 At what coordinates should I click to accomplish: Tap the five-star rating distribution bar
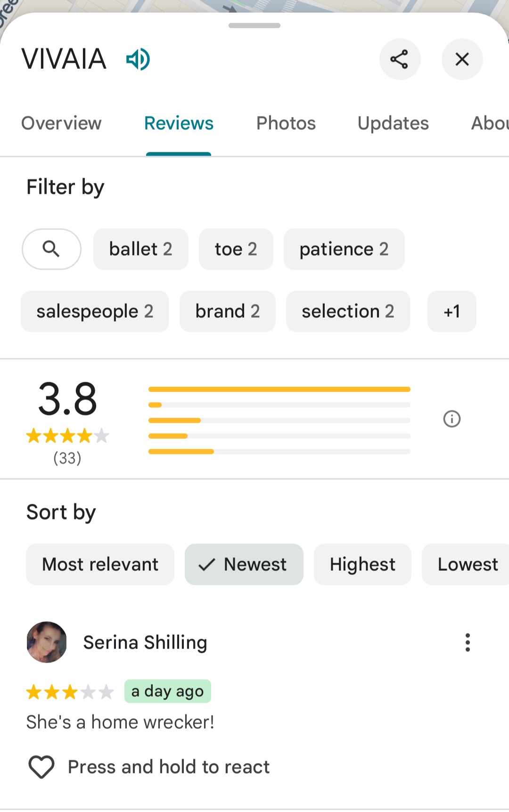tap(279, 389)
